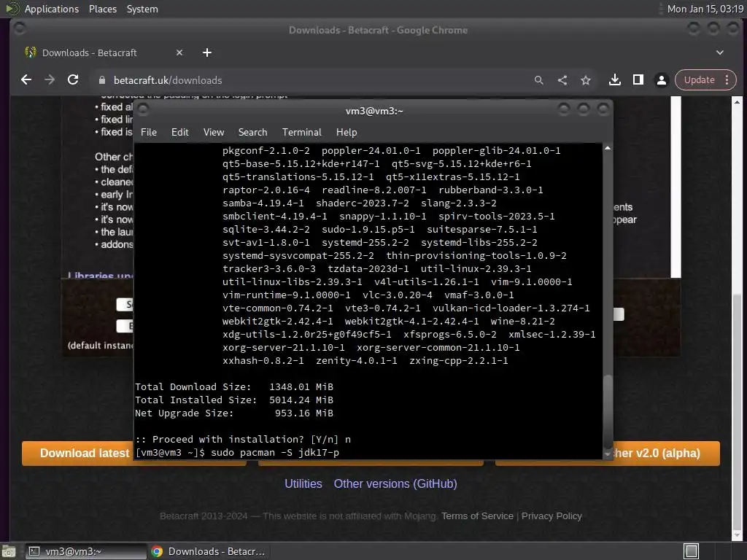Close the Downloads - Betacraft tab
The image size is (747, 560).
click(179, 52)
